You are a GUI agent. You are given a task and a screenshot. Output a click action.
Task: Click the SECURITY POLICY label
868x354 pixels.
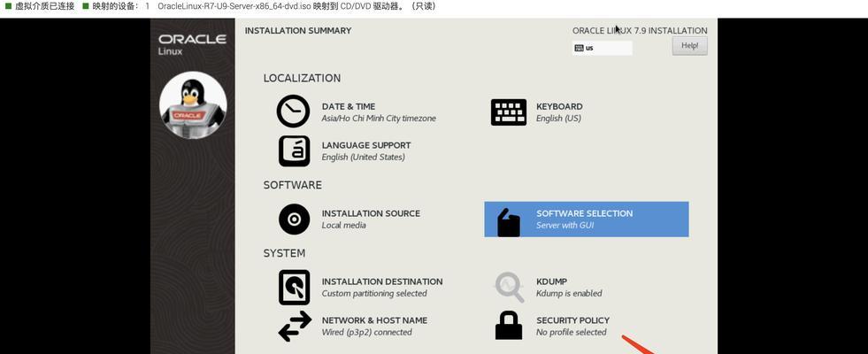click(572, 320)
